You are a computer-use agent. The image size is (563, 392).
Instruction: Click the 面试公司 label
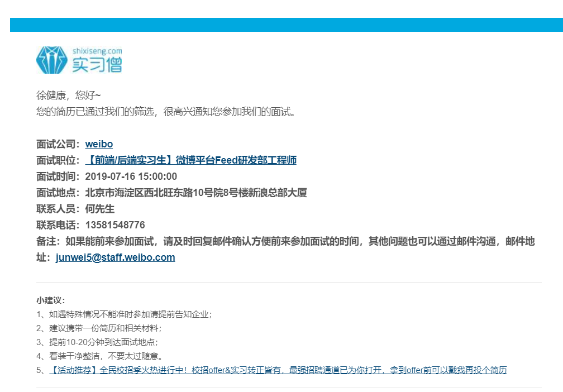click(58, 144)
